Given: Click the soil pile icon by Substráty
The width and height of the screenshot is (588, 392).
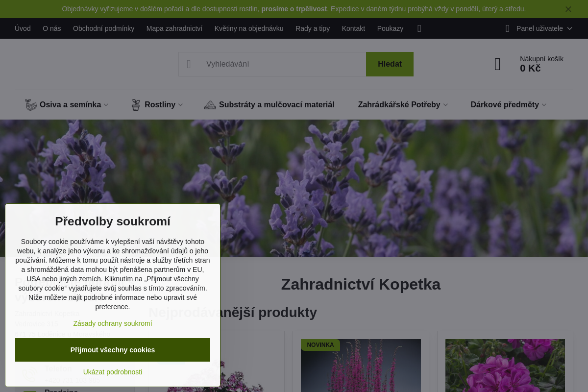Looking at the screenshot, I should point(210,105).
